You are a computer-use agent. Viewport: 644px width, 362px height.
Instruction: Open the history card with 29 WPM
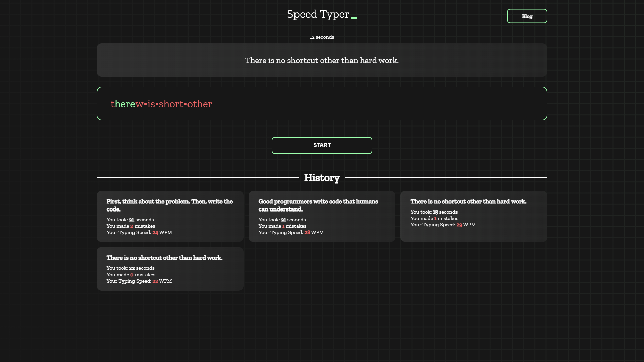click(x=474, y=216)
